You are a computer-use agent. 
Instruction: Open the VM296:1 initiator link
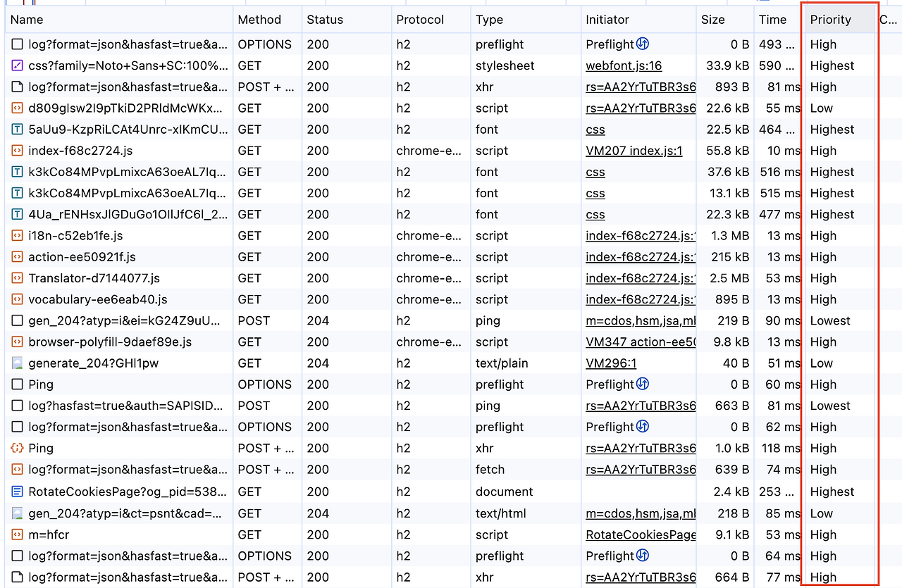coord(611,363)
